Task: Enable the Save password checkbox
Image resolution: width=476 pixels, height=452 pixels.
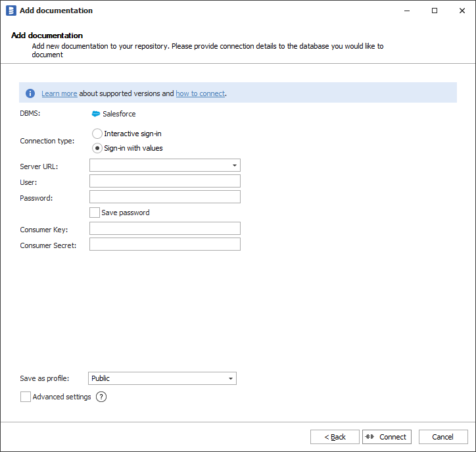Action: click(x=95, y=213)
